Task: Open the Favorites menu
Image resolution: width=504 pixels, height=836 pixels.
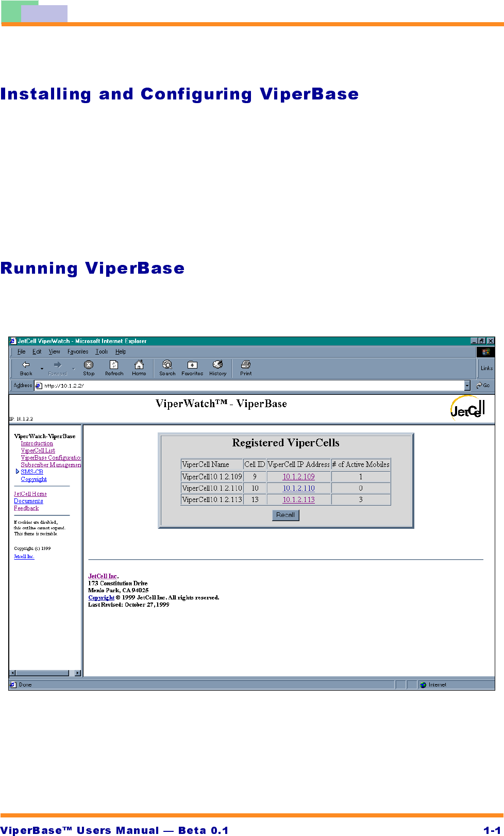Action: pos(78,352)
